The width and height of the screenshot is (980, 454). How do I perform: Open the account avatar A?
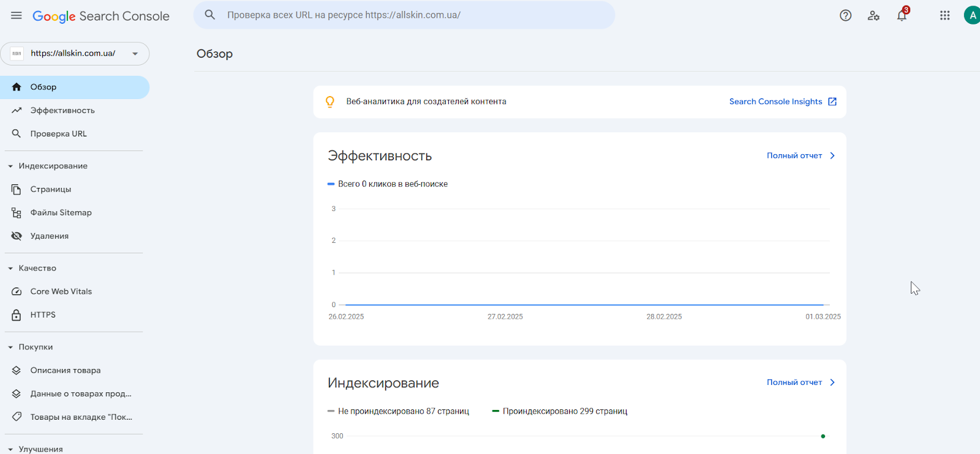[972, 15]
